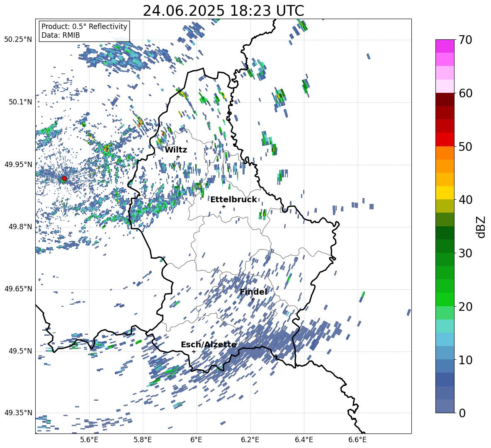This screenshot has height=448, width=491.
Task: Click the dark maroon colorbar segment just below 60
Action: pyautogui.click(x=445, y=99)
